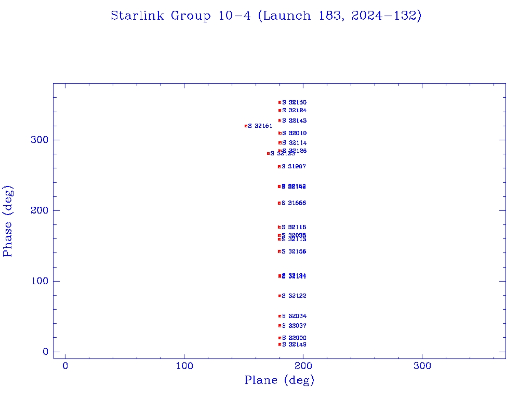
Task: Click the chart title Starlink Group 10-4
Action: pos(266,16)
